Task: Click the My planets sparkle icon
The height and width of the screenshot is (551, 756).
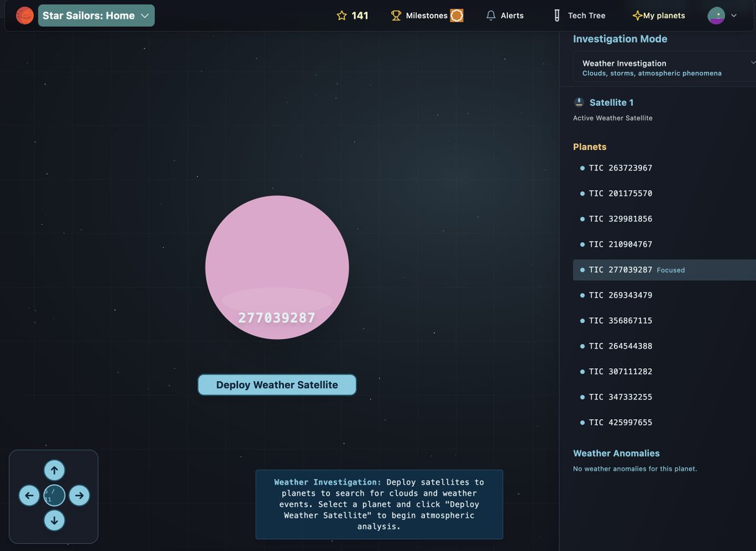Action: pos(637,15)
